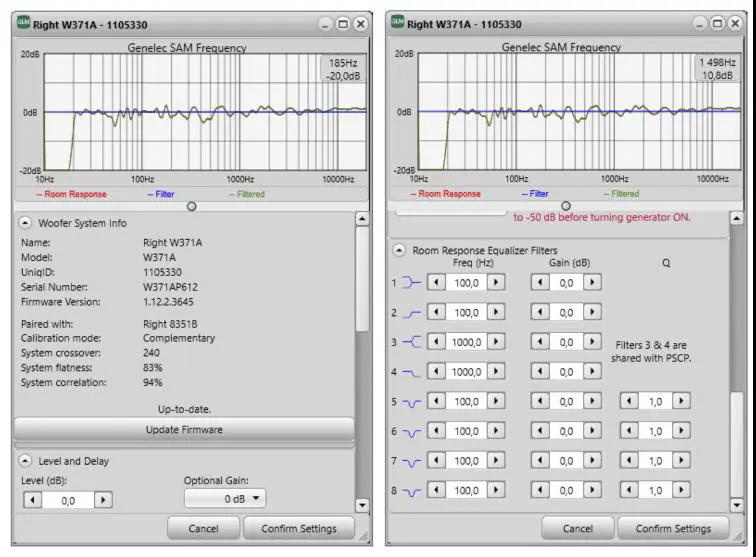The width and height of the screenshot is (756, 557).
Task: Maximize the left W371A window
Action: click(x=343, y=24)
